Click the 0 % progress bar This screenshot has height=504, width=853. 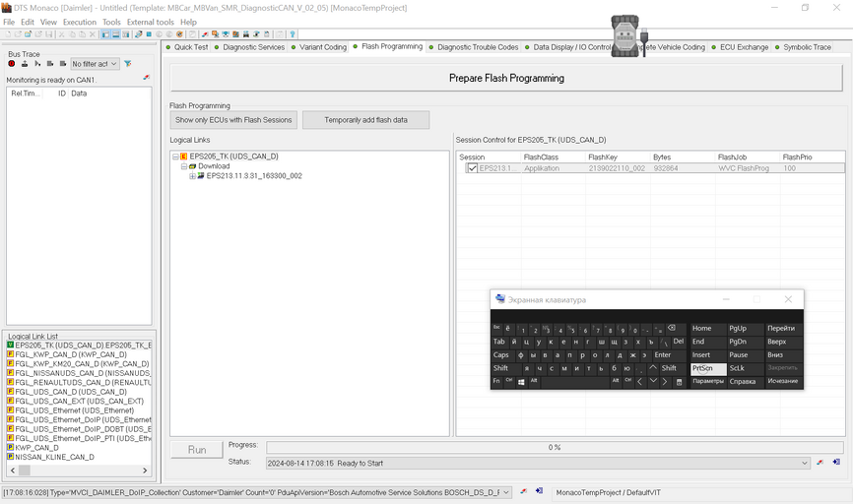coord(555,447)
